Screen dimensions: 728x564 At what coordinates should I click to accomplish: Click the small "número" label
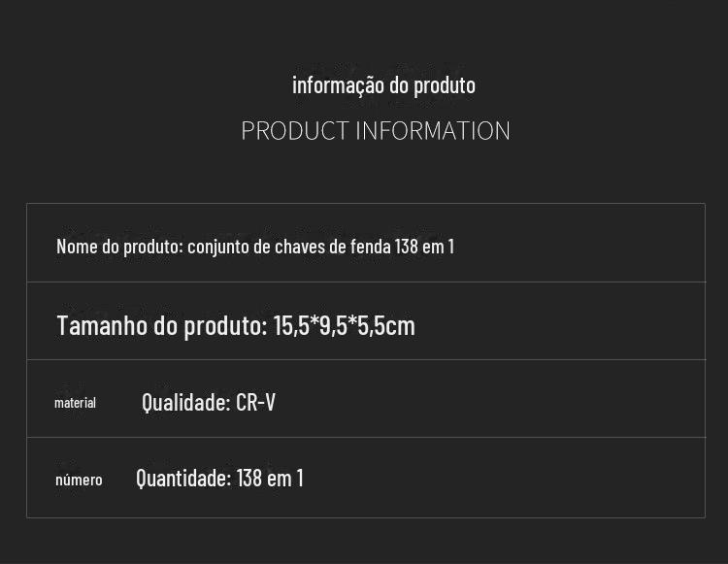click(79, 480)
